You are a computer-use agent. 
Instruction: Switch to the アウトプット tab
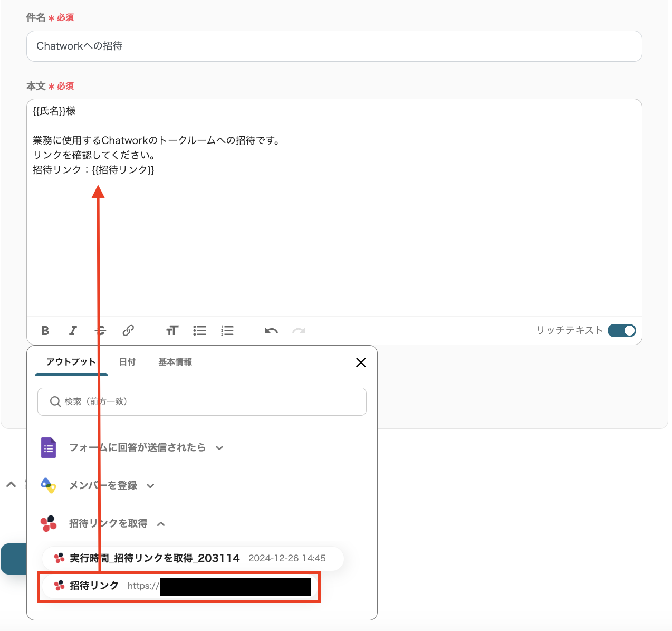(x=71, y=362)
